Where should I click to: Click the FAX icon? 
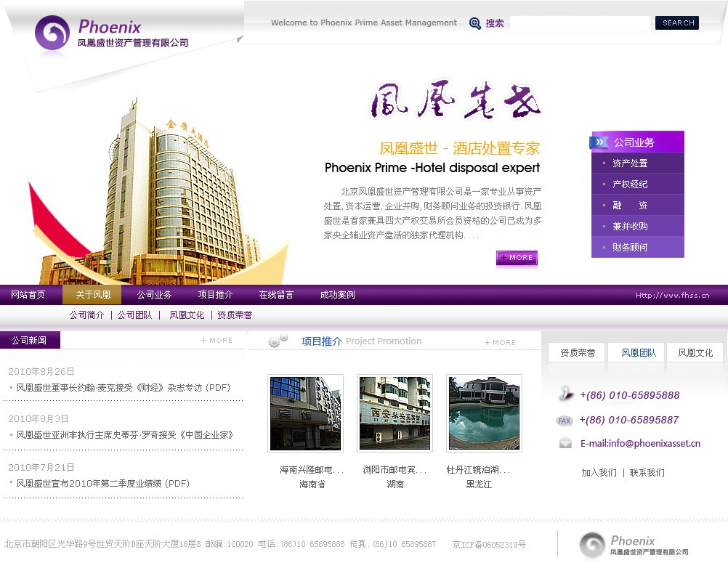(x=565, y=421)
